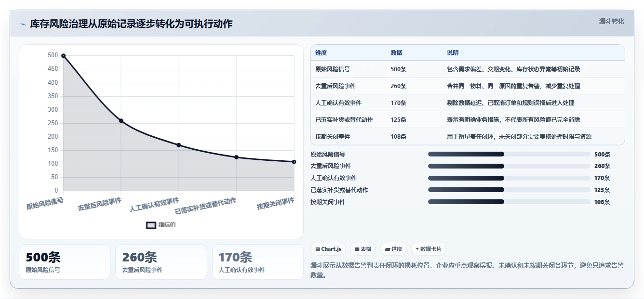Open the 500条 原始风险信号 stat card
Screen dimensions: 644x299
point(65,262)
